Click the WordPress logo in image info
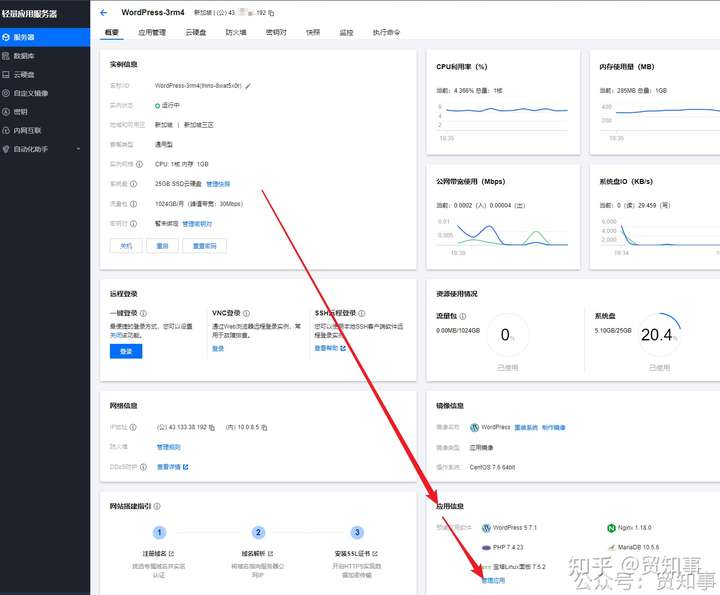This screenshot has width=720, height=595. 474,427
